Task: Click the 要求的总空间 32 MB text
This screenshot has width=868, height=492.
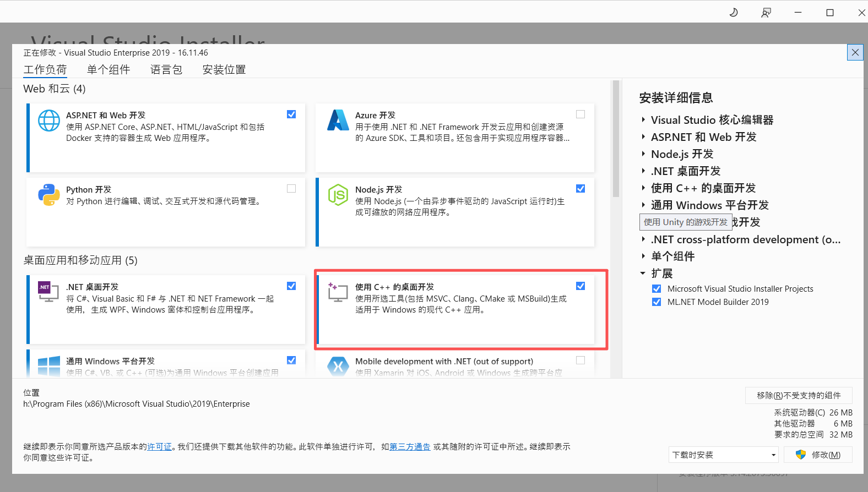Action: pos(813,435)
